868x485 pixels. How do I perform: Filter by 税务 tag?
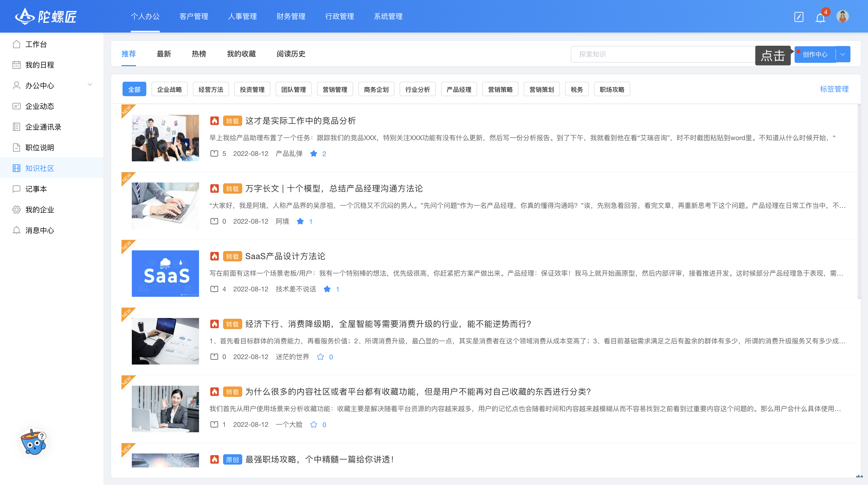577,89
